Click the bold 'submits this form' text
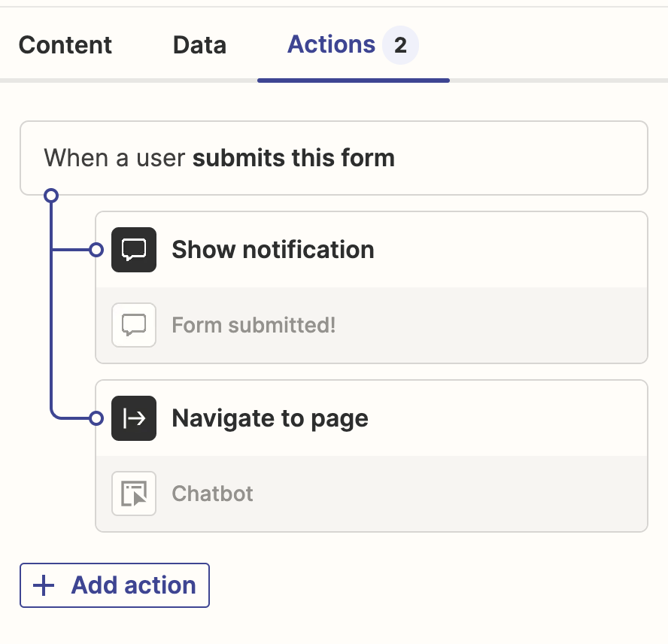 [x=294, y=158]
